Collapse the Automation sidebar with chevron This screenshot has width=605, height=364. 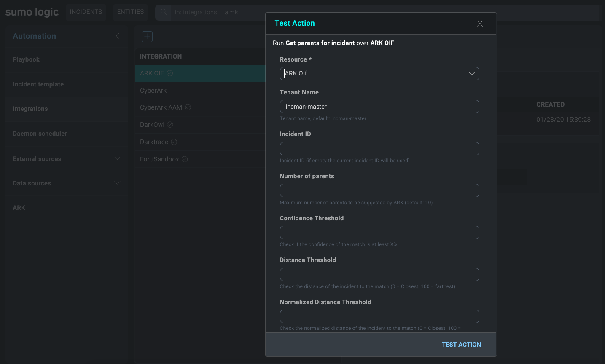[x=118, y=36]
